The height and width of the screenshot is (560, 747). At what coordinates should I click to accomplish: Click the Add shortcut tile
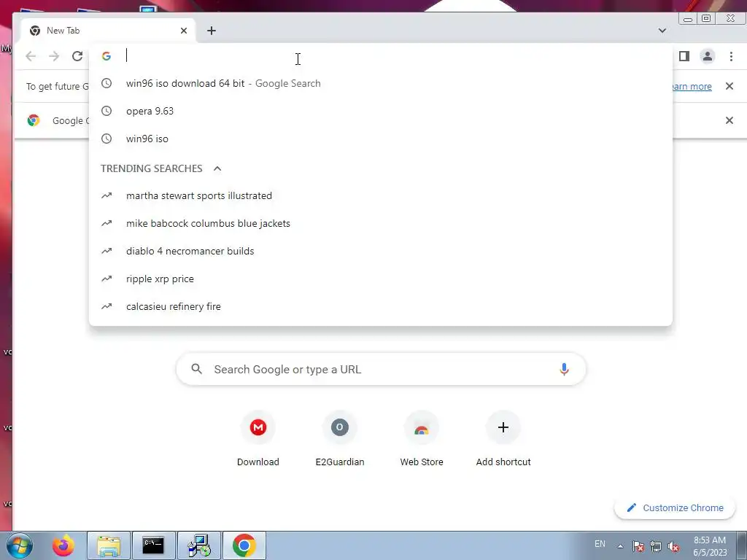503,440
